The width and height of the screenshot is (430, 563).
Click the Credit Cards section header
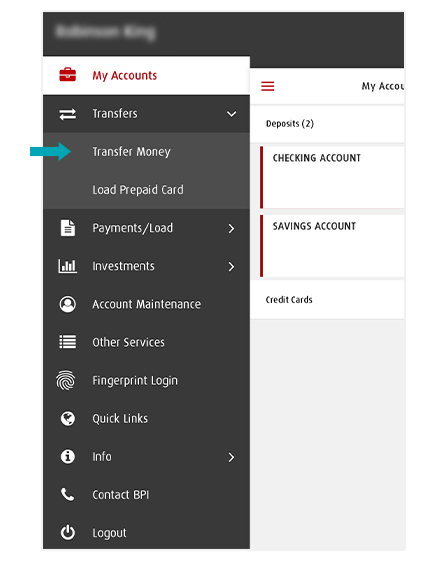(327, 299)
